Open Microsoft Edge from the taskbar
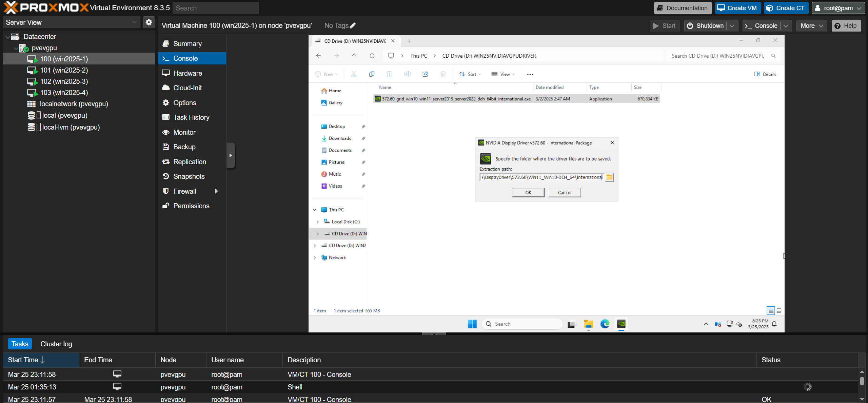The height and width of the screenshot is (403, 868). tap(605, 324)
